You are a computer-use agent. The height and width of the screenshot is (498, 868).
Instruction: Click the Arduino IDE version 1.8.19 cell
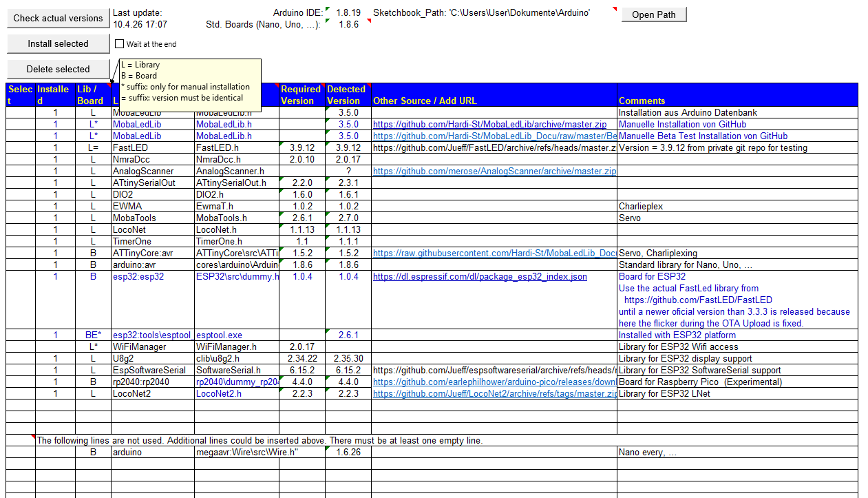click(x=348, y=12)
